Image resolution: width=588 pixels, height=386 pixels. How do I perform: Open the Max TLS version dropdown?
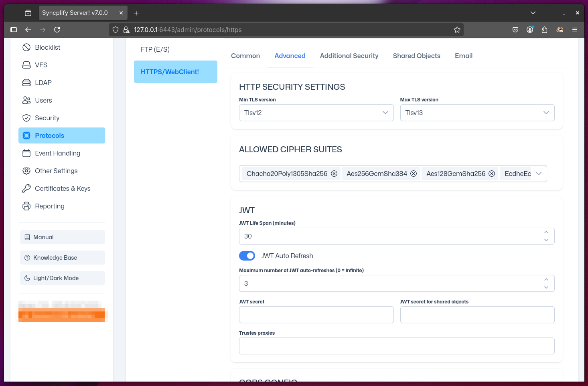tap(546, 113)
